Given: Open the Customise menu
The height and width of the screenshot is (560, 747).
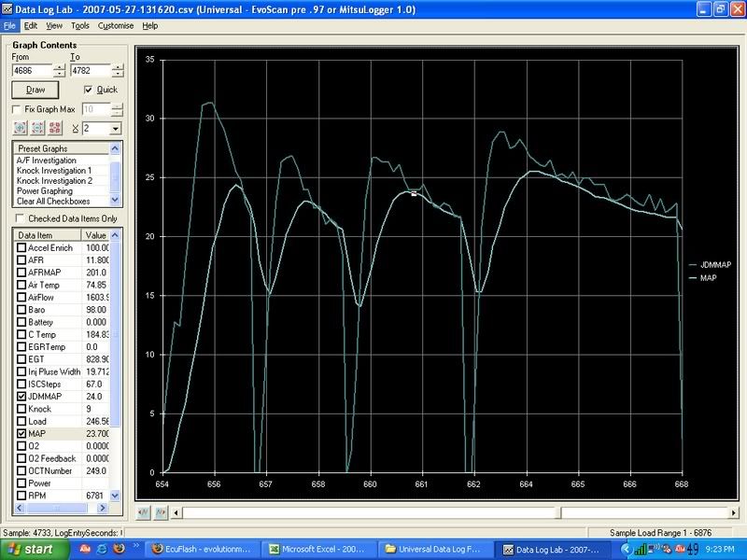Looking at the screenshot, I should tap(115, 25).
